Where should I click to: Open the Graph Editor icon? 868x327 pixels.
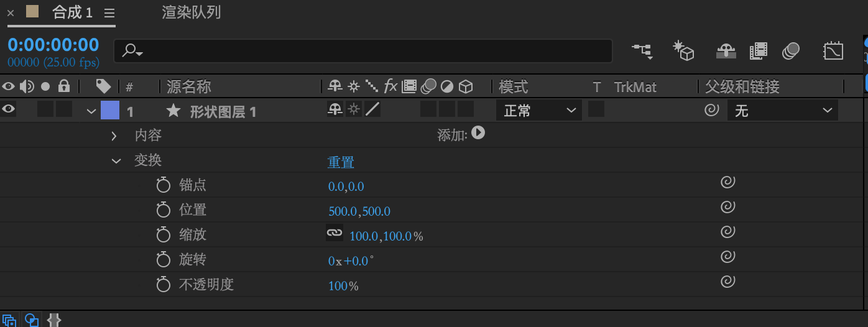coord(833,51)
